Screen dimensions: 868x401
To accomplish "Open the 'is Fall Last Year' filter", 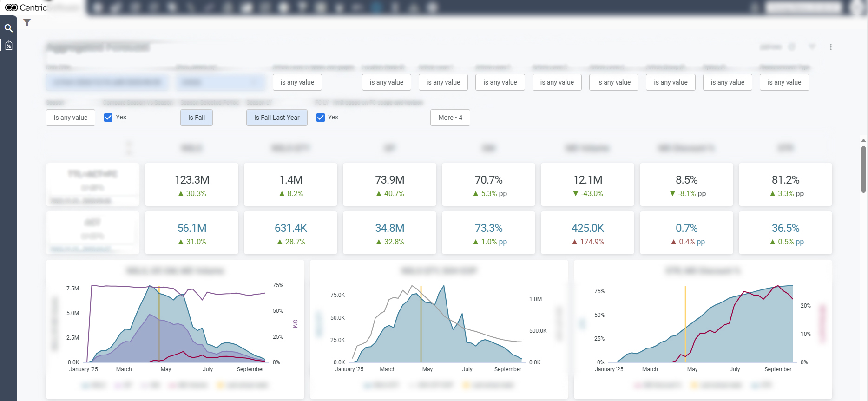I will click(276, 118).
